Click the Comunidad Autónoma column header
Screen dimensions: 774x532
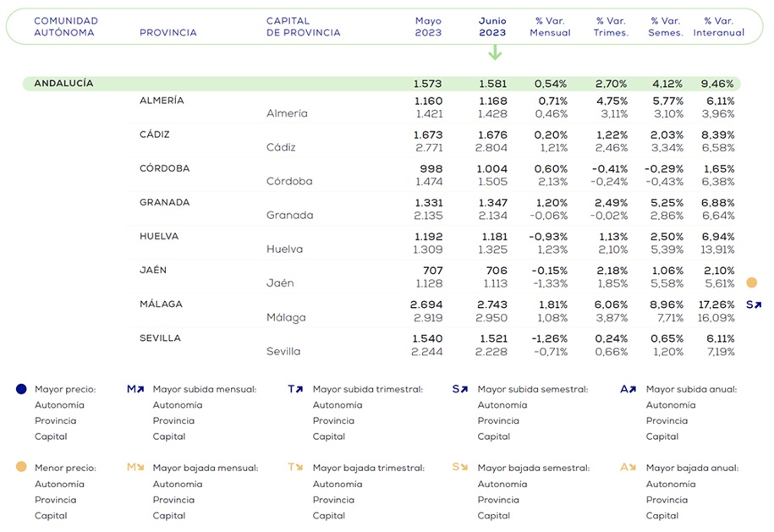tap(65, 26)
